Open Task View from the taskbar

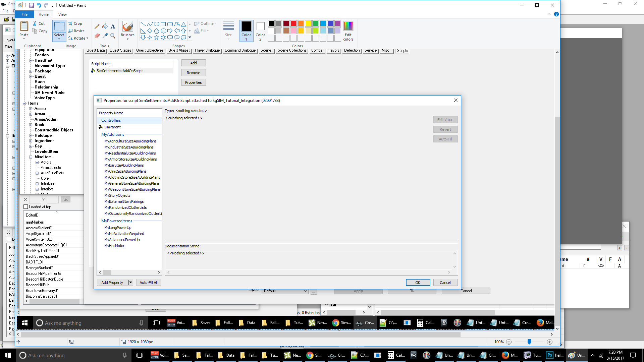(140, 355)
